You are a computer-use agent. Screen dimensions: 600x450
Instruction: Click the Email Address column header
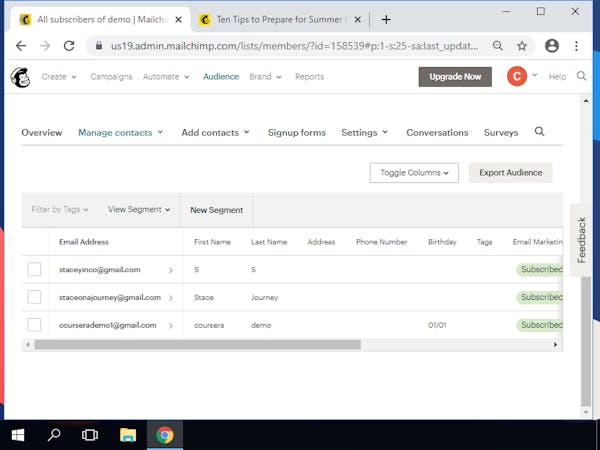click(x=84, y=242)
